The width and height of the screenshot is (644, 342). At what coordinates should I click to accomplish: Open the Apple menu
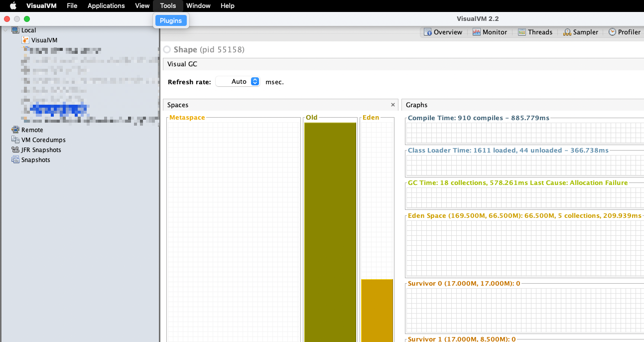click(x=13, y=5)
